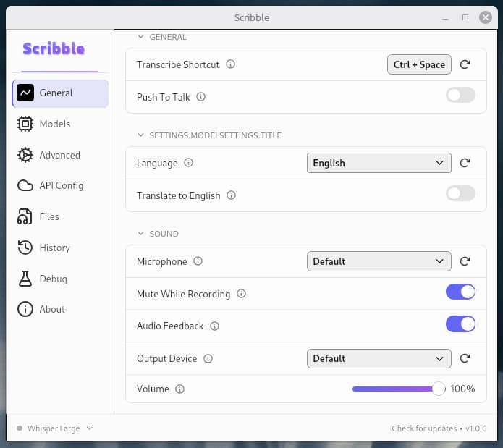503x448 pixels.
Task: Open the Language dropdown
Action: pos(379,163)
